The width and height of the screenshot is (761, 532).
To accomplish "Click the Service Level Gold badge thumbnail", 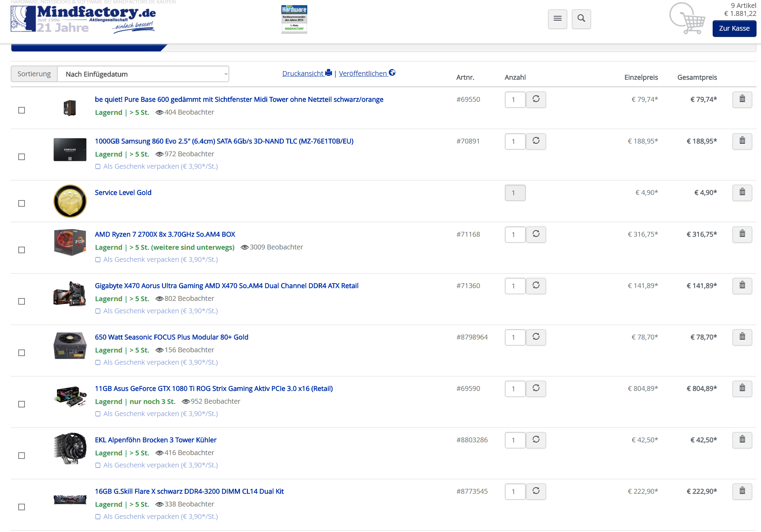I will point(70,201).
